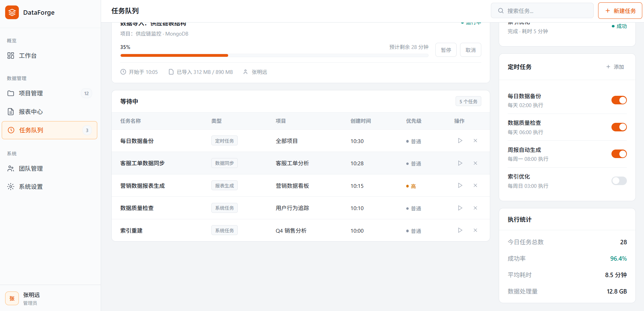Click 添加 to add a scheduled task

tap(615, 67)
